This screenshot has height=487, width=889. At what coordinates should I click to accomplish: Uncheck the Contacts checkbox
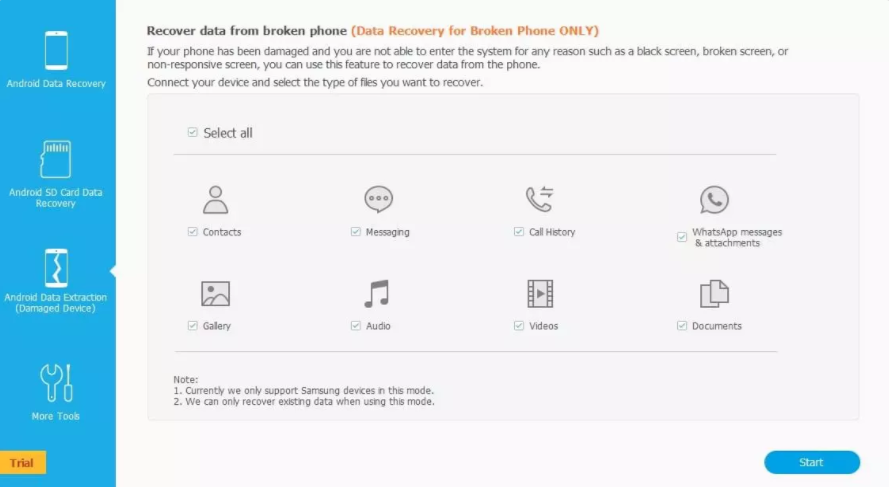point(193,231)
